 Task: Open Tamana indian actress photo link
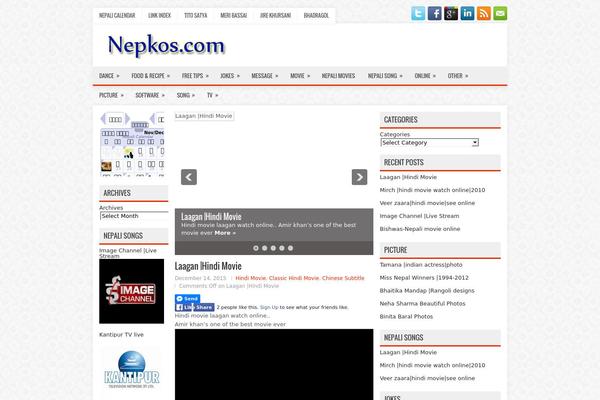pos(421,264)
